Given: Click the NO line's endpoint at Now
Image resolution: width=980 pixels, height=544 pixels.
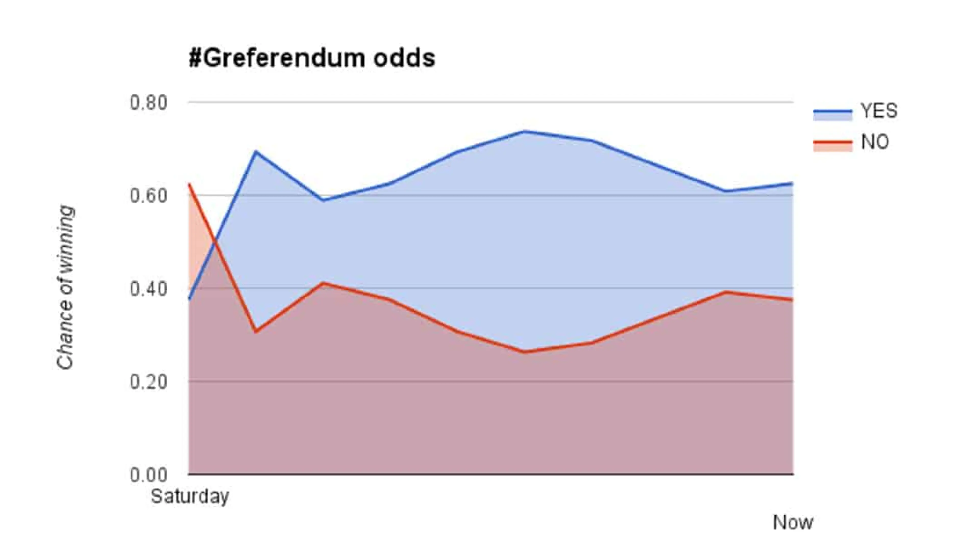Looking at the screenshot, I should (792, 300).
